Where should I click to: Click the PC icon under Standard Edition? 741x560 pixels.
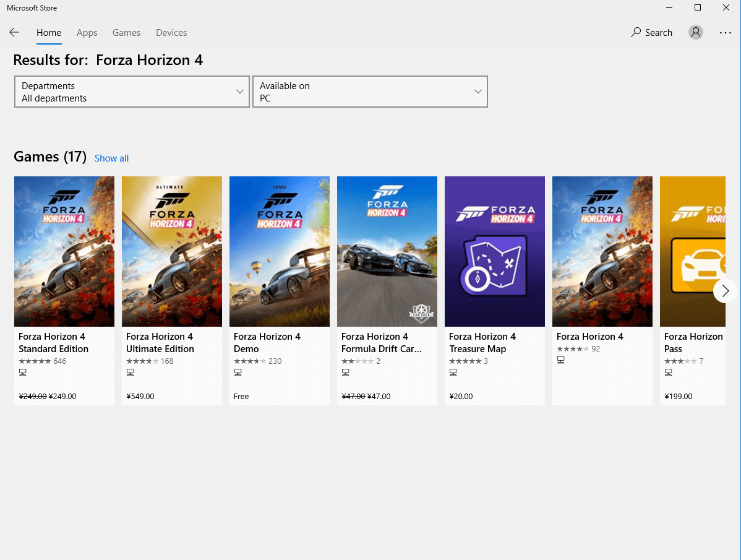(23, 373)
